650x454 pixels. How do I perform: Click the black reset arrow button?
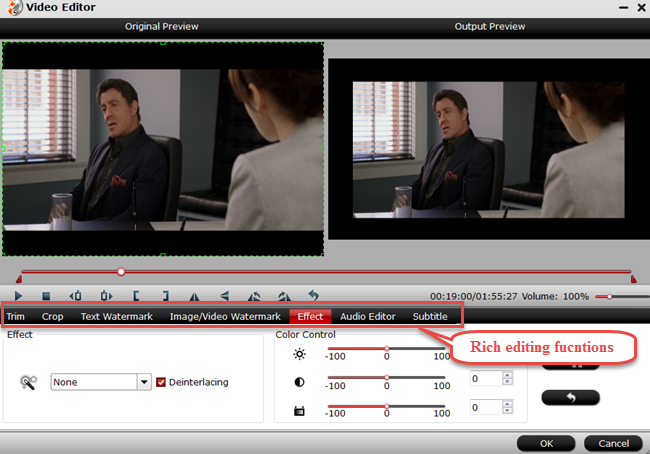tap(570, 398)
